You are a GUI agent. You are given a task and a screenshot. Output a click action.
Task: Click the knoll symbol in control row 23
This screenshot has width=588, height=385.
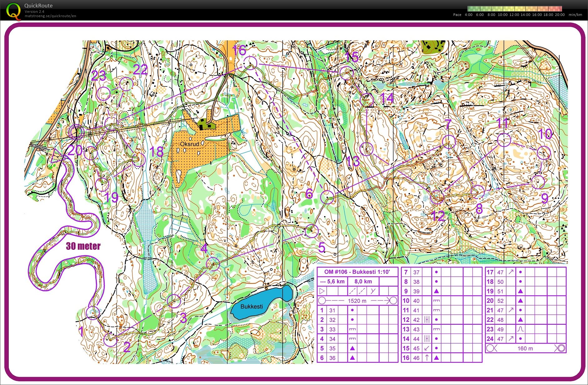pos(520,329)
